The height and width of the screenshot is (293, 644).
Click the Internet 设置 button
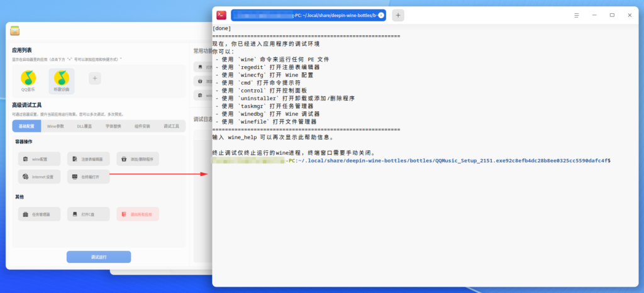39,177
